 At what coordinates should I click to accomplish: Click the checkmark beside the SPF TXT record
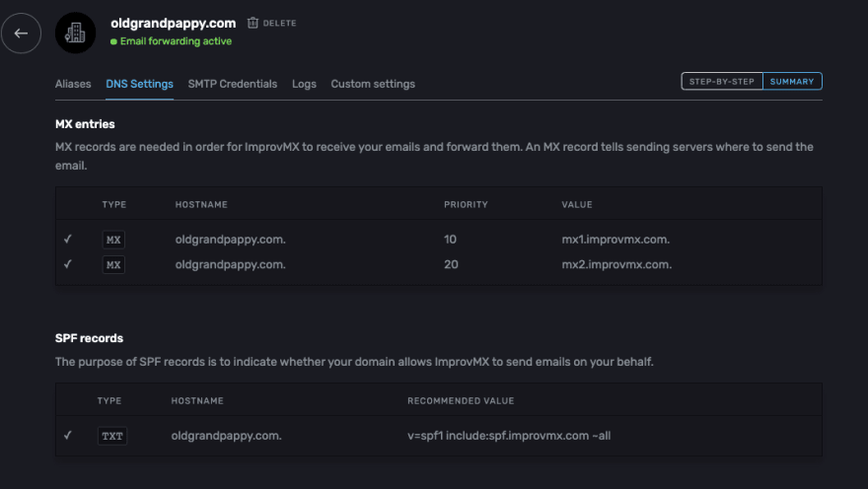(x=67, y=436)
